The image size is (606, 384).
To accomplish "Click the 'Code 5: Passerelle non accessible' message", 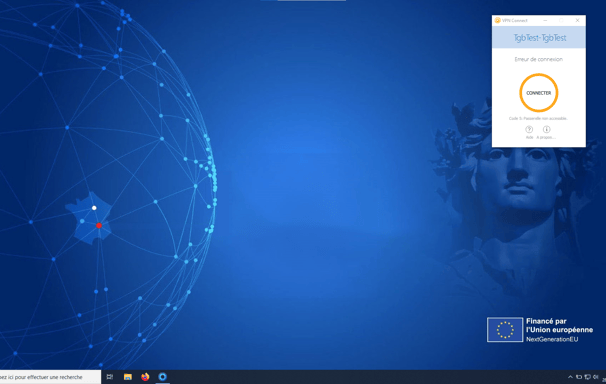I will (x=538, y=118).
